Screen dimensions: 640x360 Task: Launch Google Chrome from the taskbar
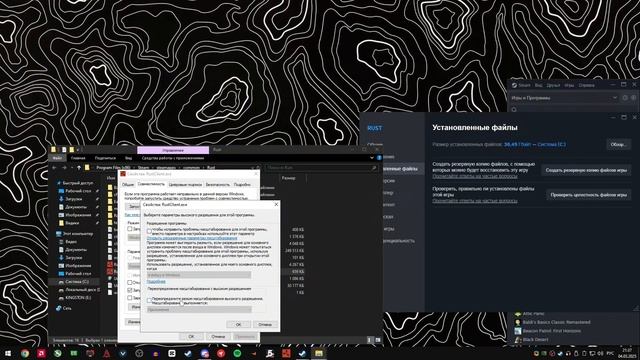(25, 353)
